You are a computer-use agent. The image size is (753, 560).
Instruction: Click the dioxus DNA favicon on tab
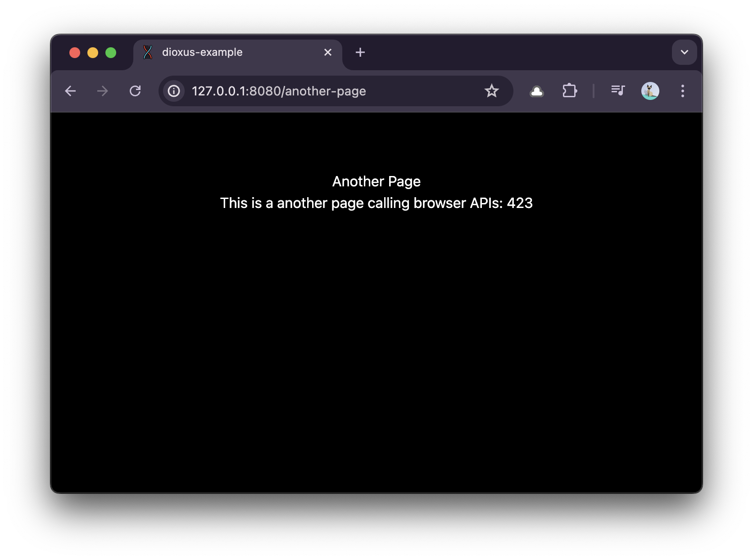click(148, 52)
